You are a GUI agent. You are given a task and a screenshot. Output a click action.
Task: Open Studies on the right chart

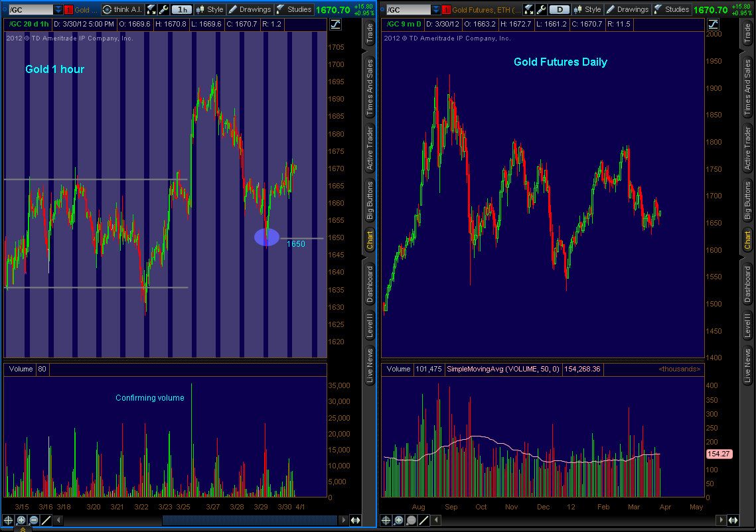click(672, 9)
